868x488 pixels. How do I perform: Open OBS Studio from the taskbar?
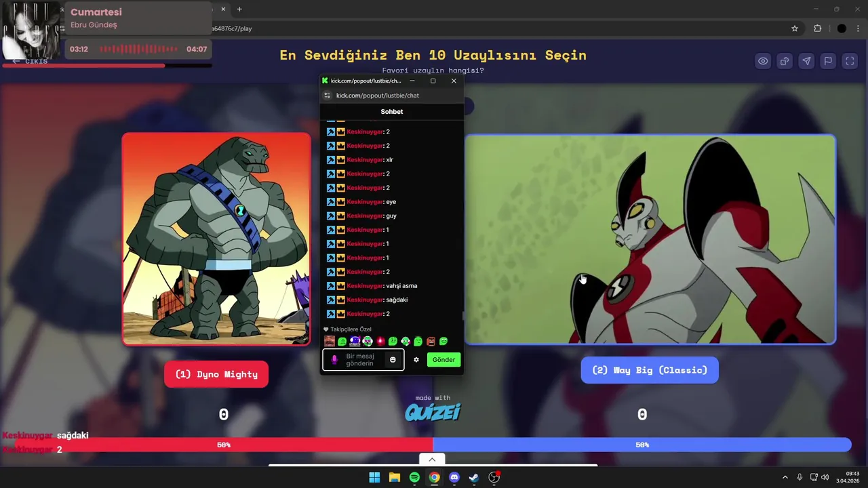point(494,477)
